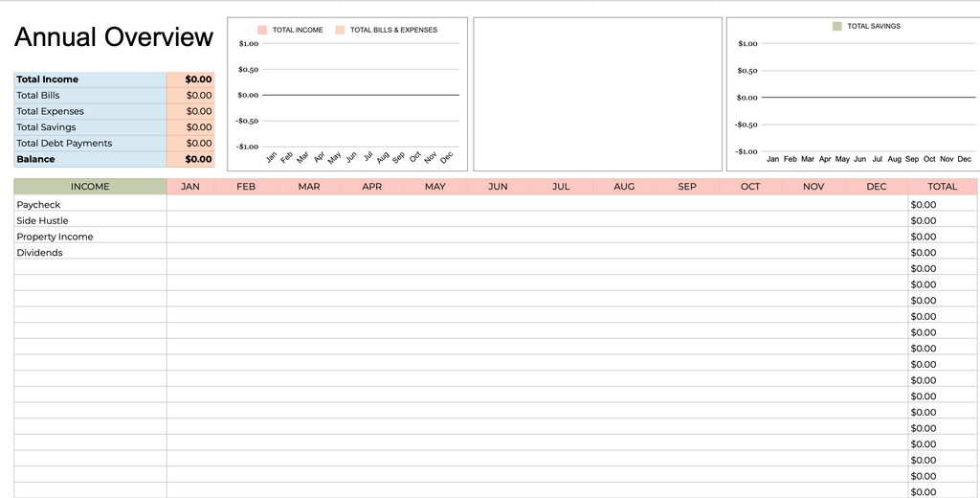Image resolution: width=980 pixels, height=498 pixels.
Task: Click the DEC column header
Action: point(876,187)
